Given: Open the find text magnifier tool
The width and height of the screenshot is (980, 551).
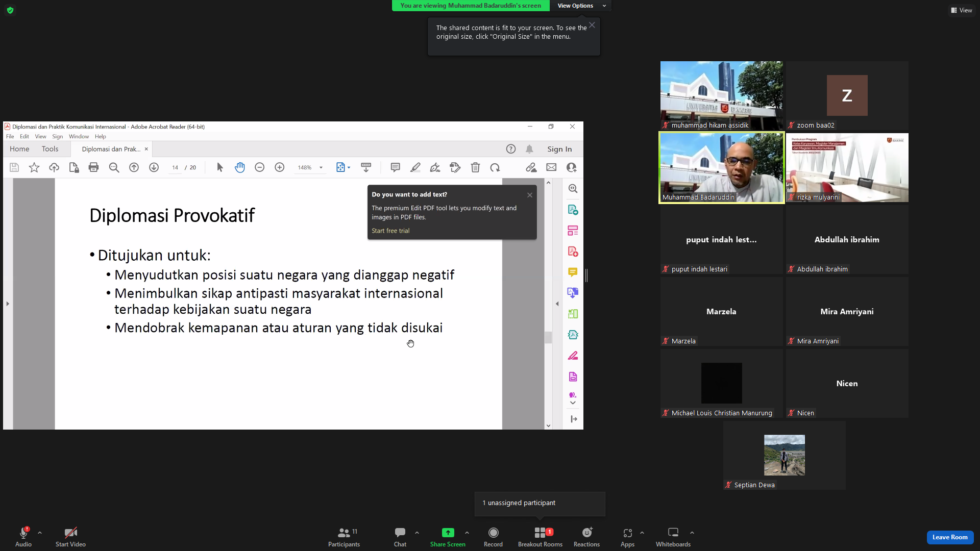Looking at the screenshot, I should (x=114, y=167).
